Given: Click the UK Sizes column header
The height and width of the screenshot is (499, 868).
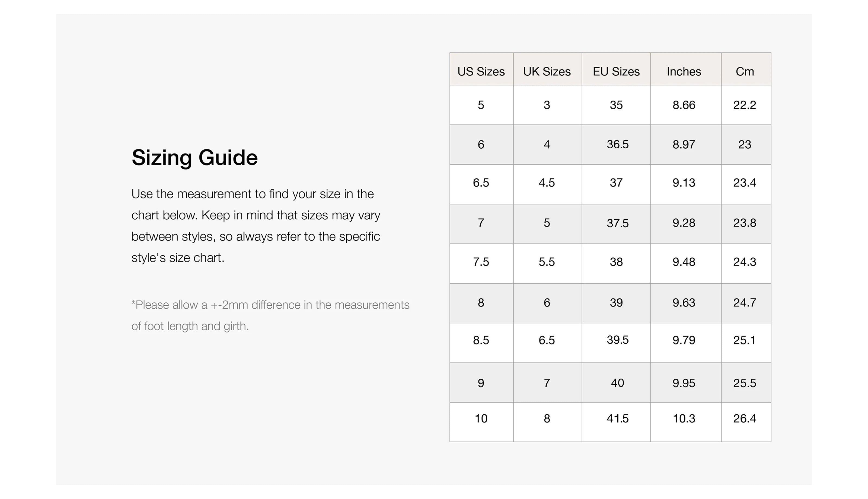Looking at the screenshot, I should [547, 71].
